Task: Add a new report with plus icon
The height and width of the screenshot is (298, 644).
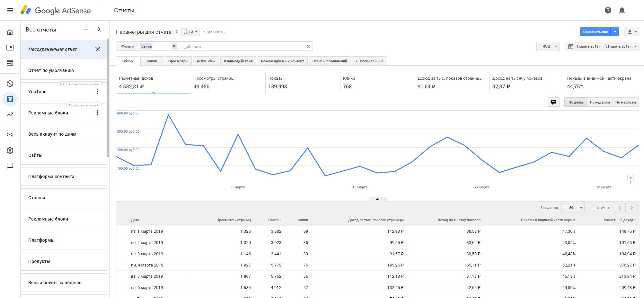Action: pos(86,30)
